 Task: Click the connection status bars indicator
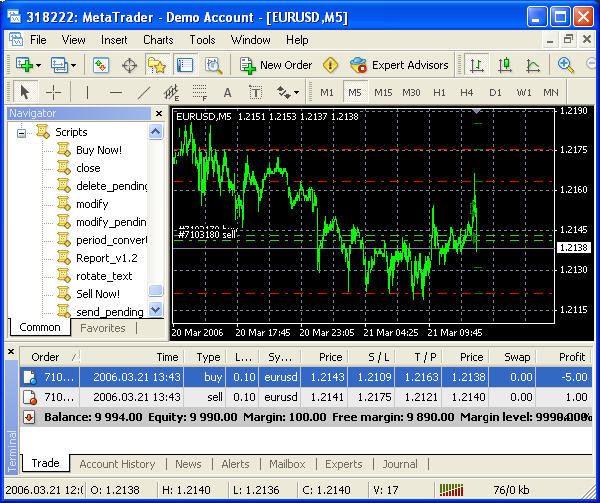(451, 490)
